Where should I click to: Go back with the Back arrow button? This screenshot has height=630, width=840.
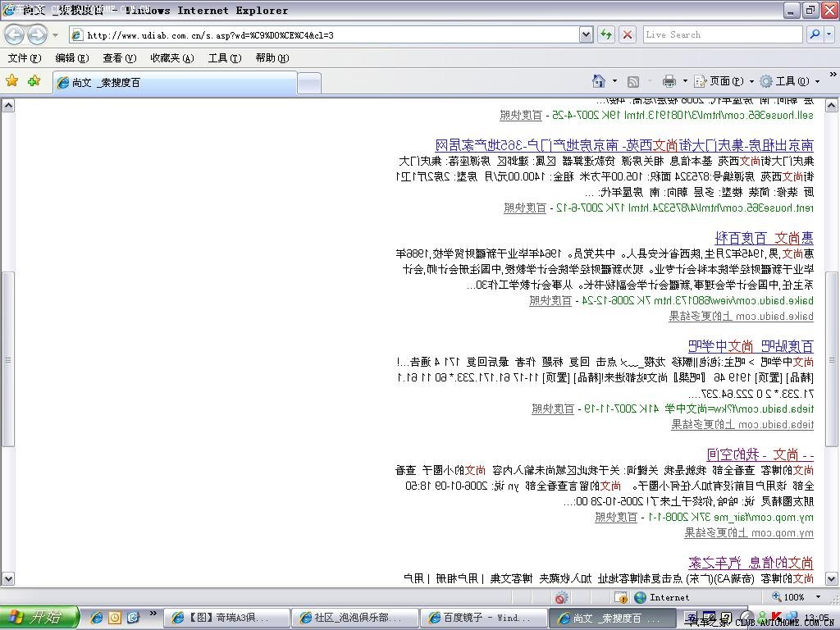(x=15, y=34)
